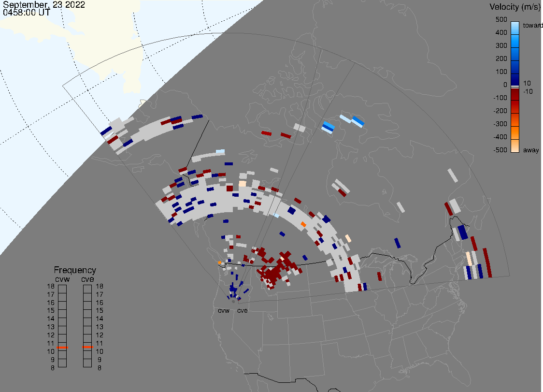The image size is (543, 392).
Task: Click the '-400' velocity scale label
Action: tap(500, 137)
